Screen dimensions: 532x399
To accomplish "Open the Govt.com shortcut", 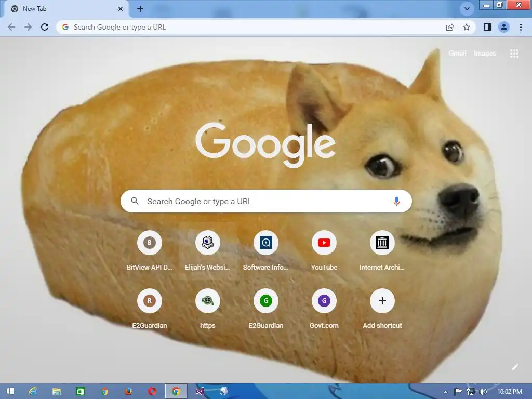I will coord(324,309).
